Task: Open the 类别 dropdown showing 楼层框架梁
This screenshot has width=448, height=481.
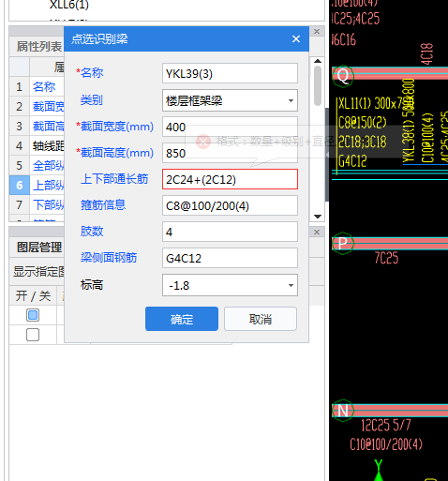Action: pos(230,100)
